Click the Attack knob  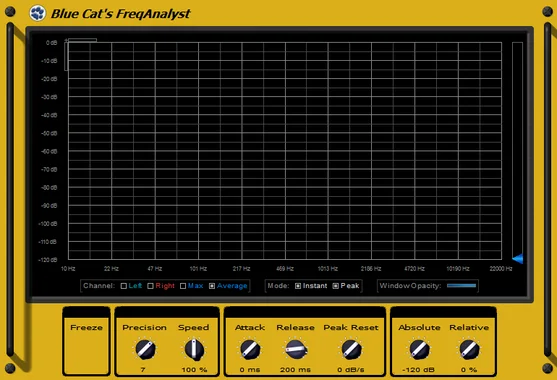point(250,349)
